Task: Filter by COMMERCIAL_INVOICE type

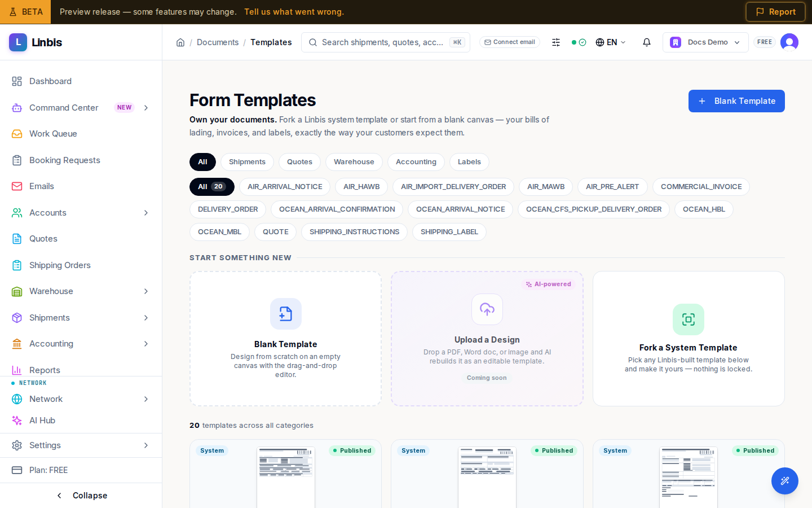Action: tap(701, 187)
